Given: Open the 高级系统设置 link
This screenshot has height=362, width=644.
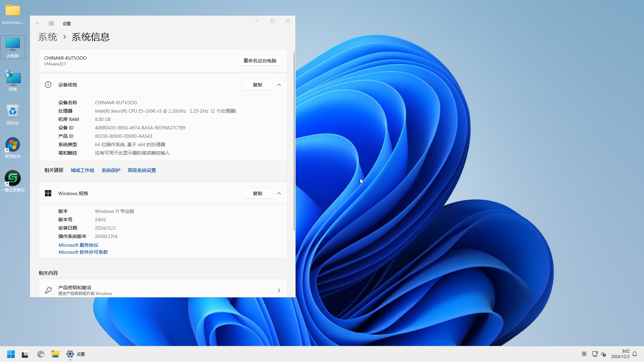Looking at the screenshot, I should [x=142, y=170].
